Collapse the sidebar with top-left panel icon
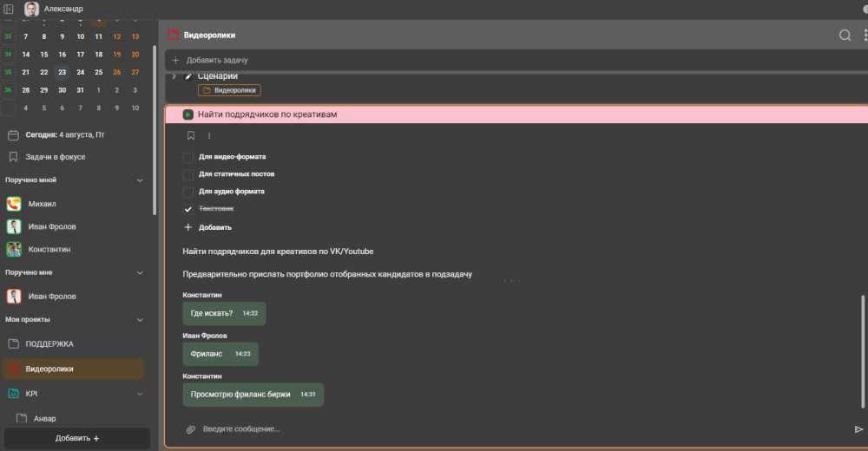The height and width of the screenshot is (451, 868). [x=9, y=9]
